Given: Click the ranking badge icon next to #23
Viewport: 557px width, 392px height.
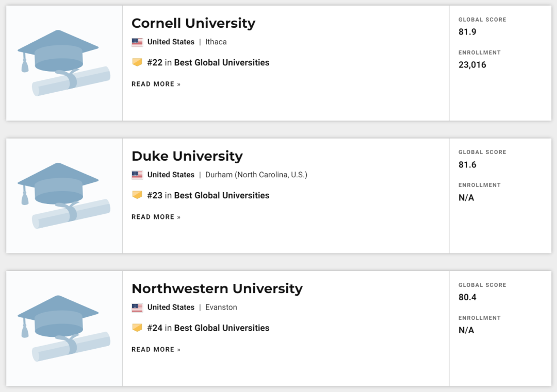Looking at the screenshot, I should point(137,195).
